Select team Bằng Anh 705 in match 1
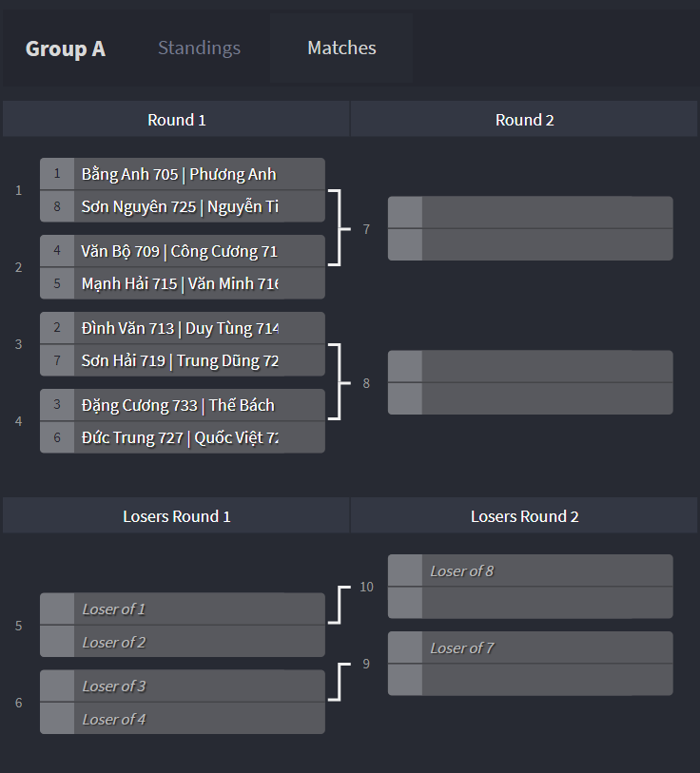Image resolution: width=700 pixels, height=773 pixels. click(x=182, y=174)
